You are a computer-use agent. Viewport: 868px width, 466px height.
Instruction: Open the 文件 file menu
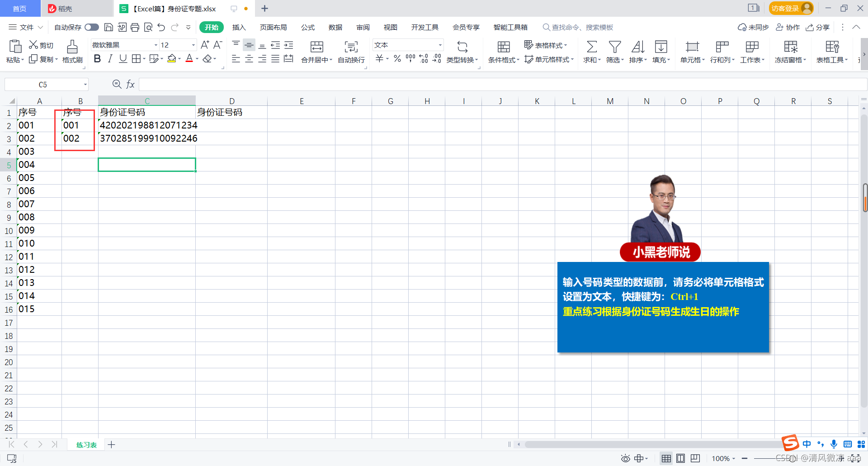(x=26, y=27)
